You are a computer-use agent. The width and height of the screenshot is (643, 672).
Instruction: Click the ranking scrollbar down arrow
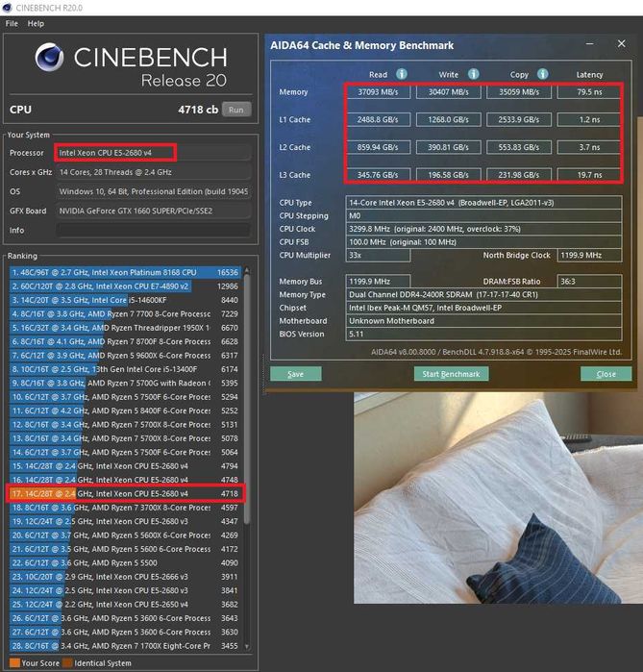247,646
